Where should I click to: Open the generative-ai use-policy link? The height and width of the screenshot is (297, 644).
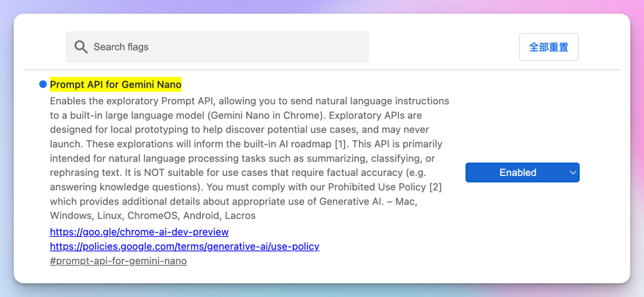click(185, 246)
